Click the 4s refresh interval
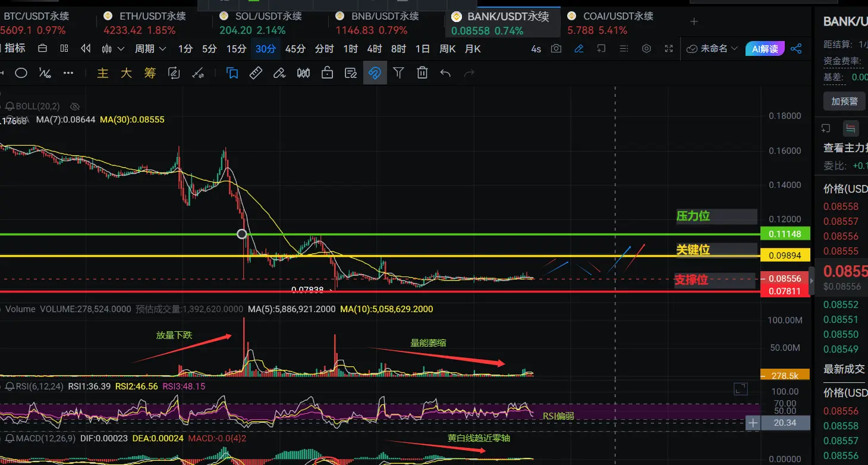This screenshot has height=465, width=868. pos(536,49)
